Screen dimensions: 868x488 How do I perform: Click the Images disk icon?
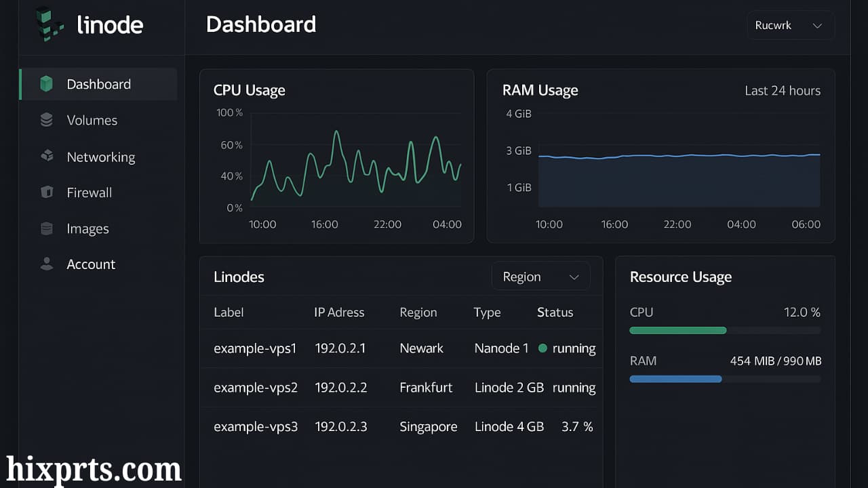point(47,228)
